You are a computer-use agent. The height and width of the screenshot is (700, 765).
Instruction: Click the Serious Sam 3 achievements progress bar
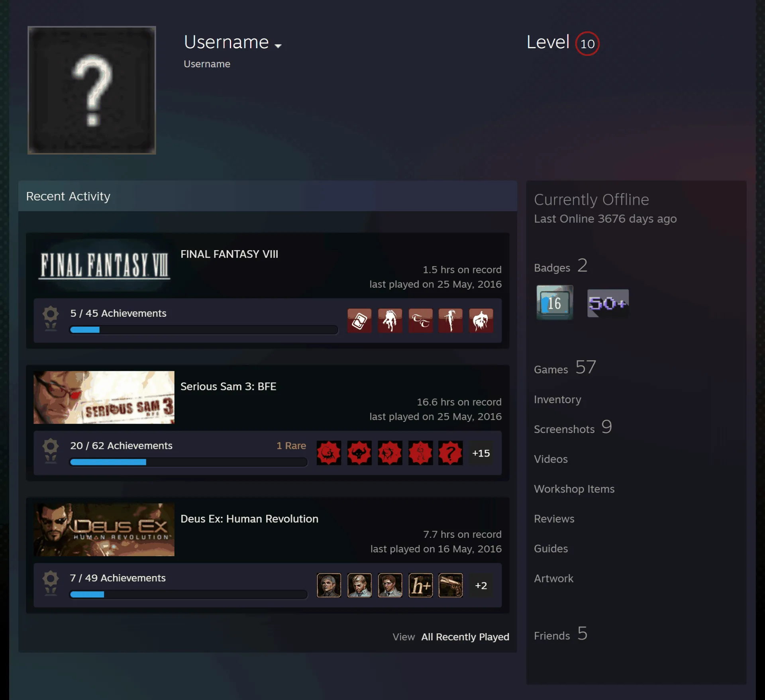click(x=188, y=462)
